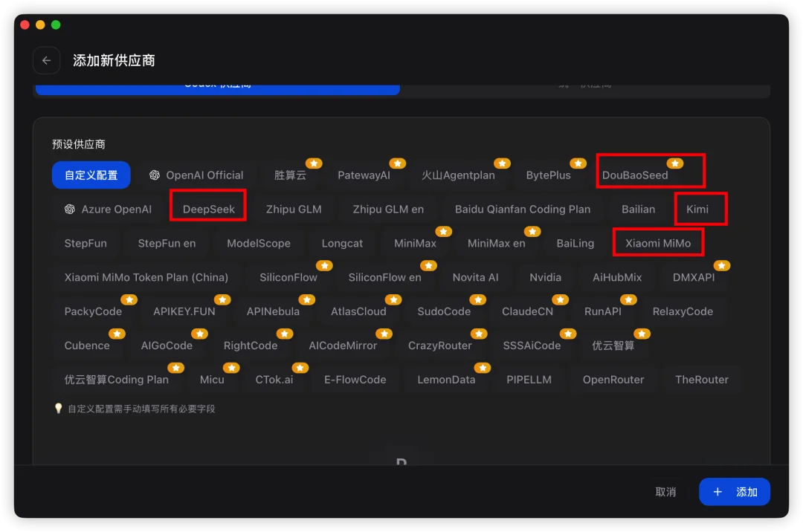
Task: Select the TheRouter provider
Action: pyautogui.click(x=702, y=380)
